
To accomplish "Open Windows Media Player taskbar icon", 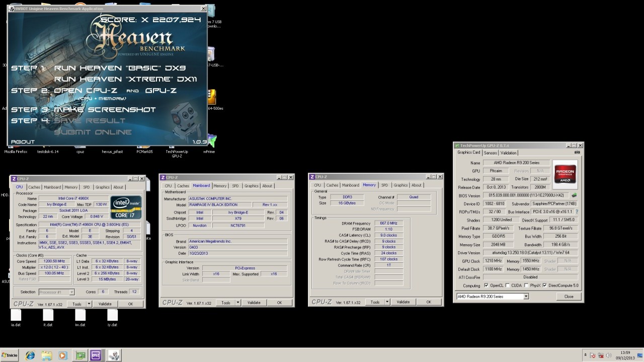I will 62,355.
